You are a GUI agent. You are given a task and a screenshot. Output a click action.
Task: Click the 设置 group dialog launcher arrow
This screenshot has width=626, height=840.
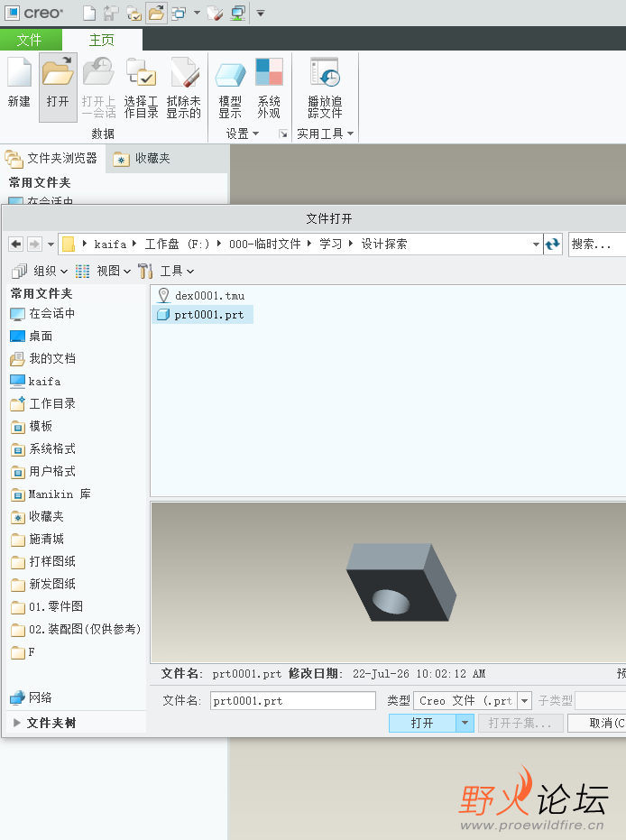pyautogui.click(x=282, y=134)
